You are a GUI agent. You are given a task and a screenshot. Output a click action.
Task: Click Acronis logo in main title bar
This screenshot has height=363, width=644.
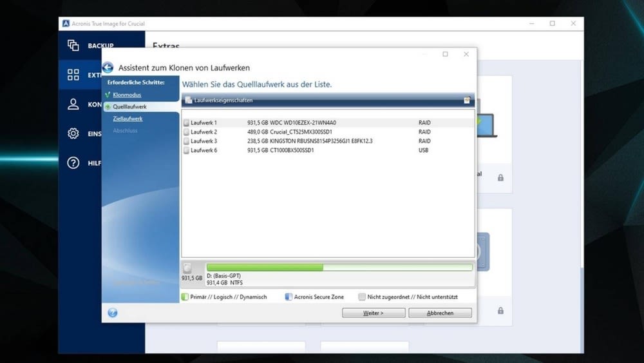coord(66,23)
